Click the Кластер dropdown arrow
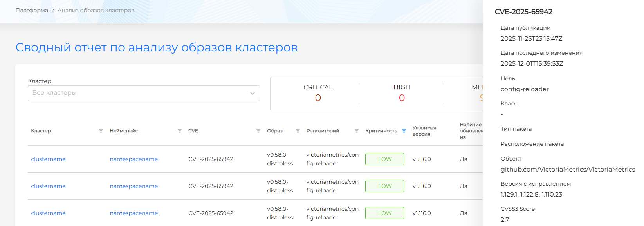Viewport: 644px width, 226px height. click(x=253, y=93)
